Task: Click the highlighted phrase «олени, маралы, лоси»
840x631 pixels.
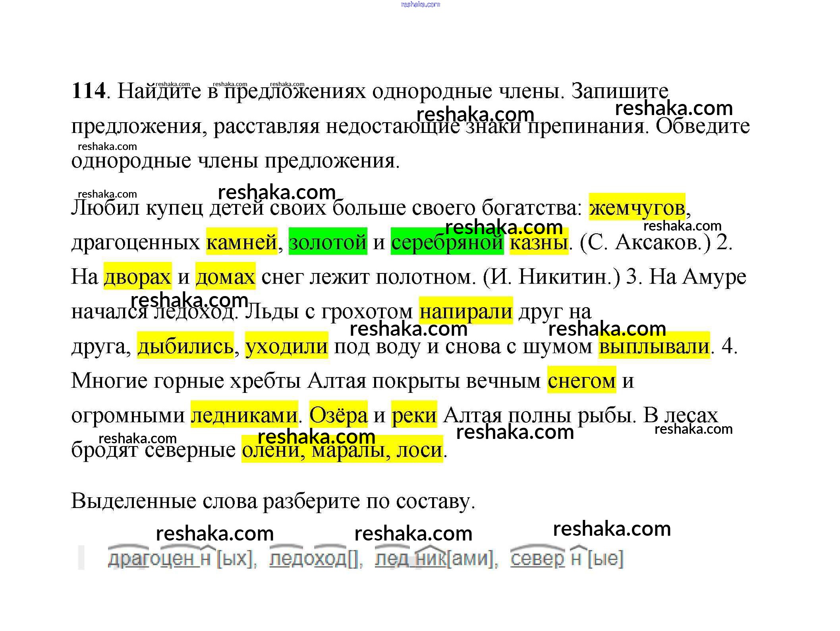Action: coord(342,450)
